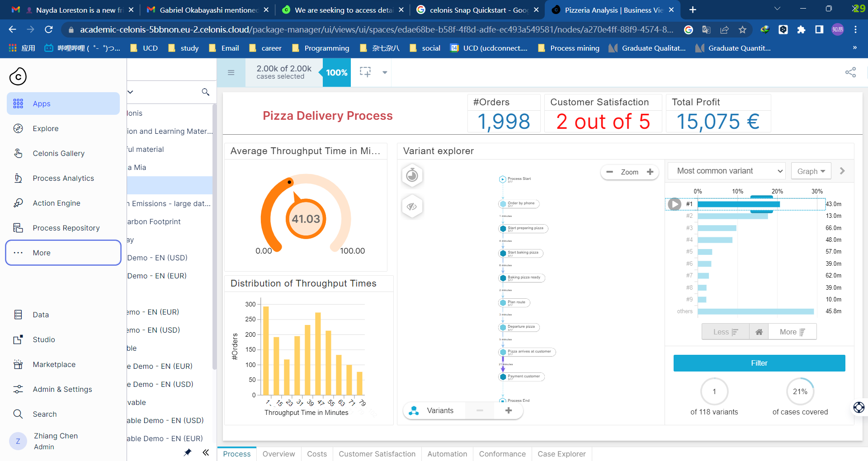The width and height of the screenshot is (868, 461).
Task: Toggle the hide activities eye icon
Action: click(x=412, y=207)
